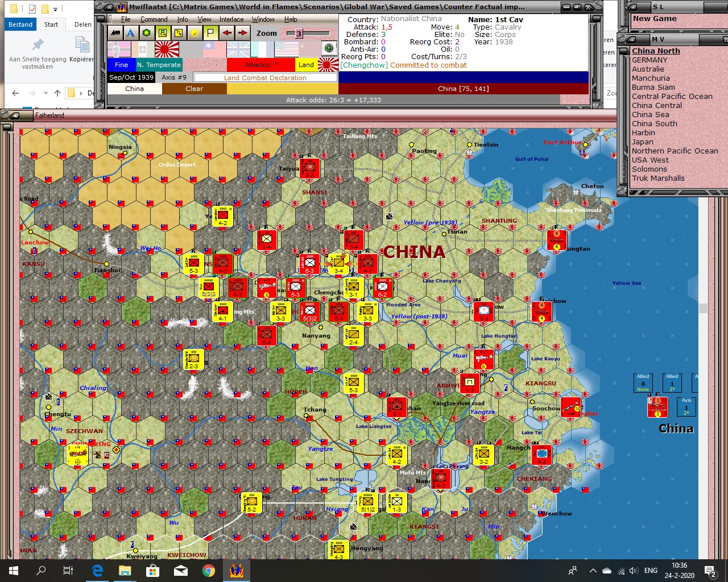The width and height of the screenshot is (728, 582).
Task: Open Google Chrome from the taskbar
Action: coord(209,571)
